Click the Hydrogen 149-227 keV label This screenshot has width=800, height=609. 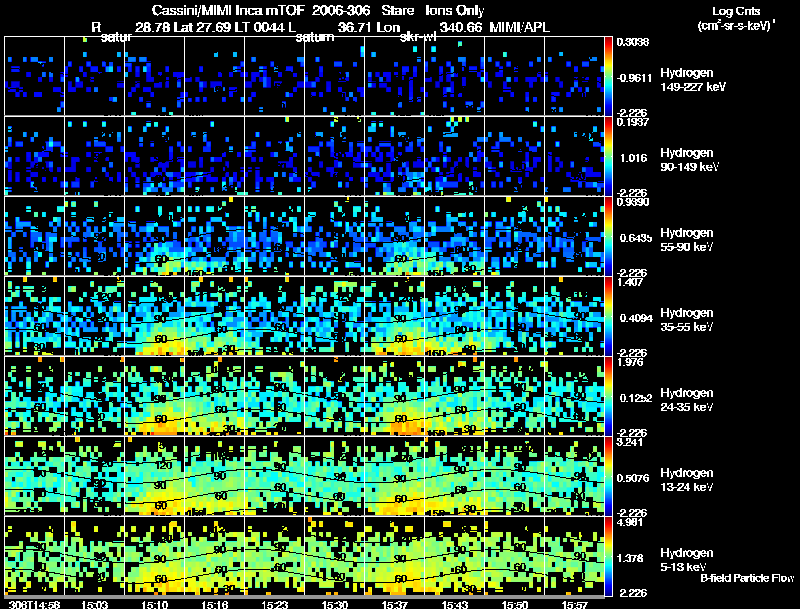(x=692, y=80)
